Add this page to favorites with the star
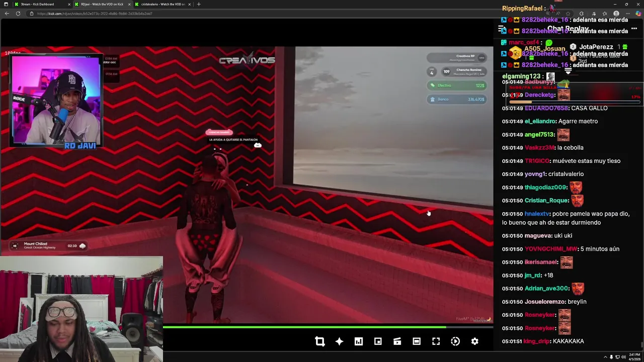The width and height of the screenshot is (644, 362). pyautogui.click(x=568, y=14)
